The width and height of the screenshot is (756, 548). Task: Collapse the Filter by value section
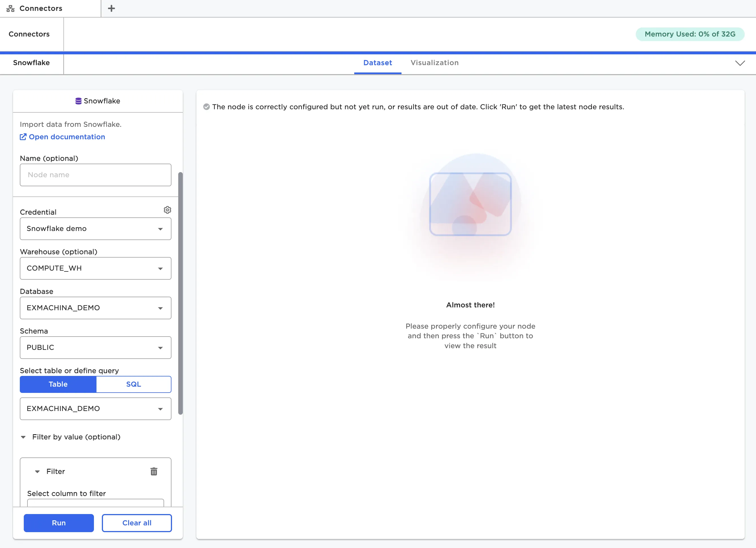pyautogui.click(x=23, y=437)
